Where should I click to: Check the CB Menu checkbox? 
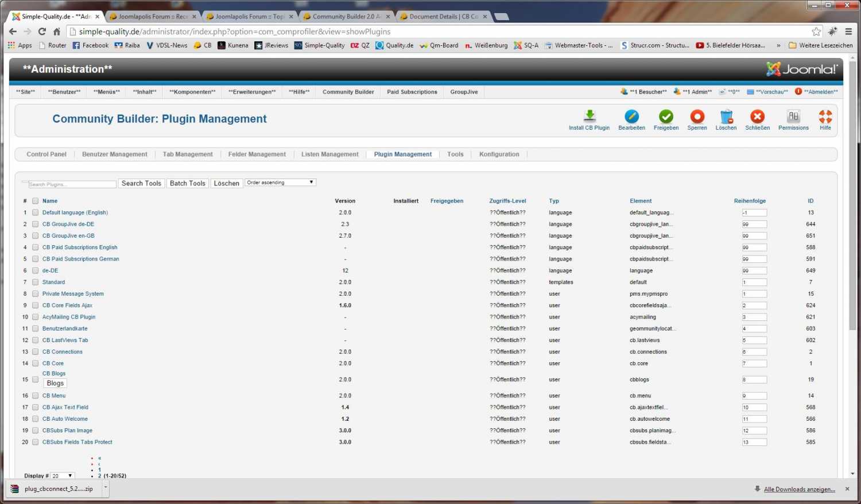pyautogui.click(x=36, y=396)
